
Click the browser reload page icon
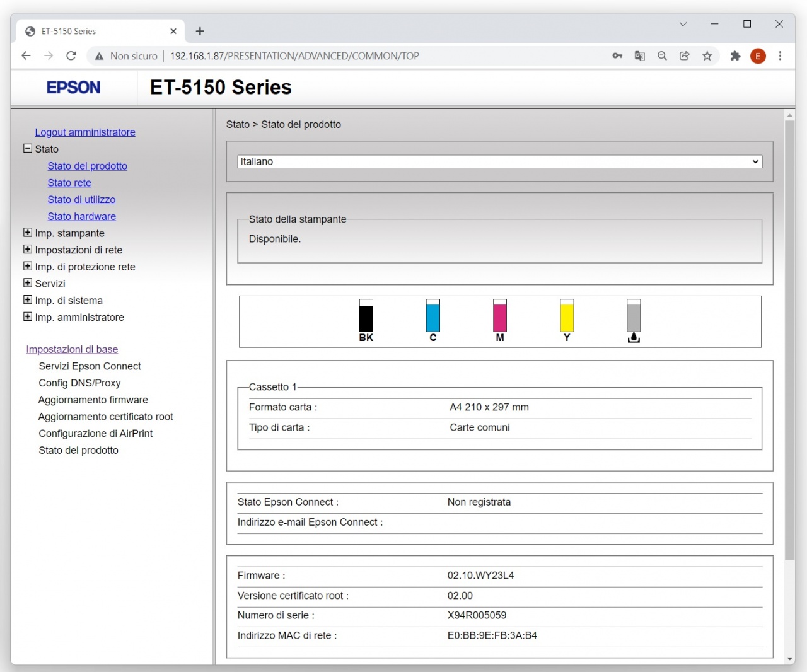[71, 55]
